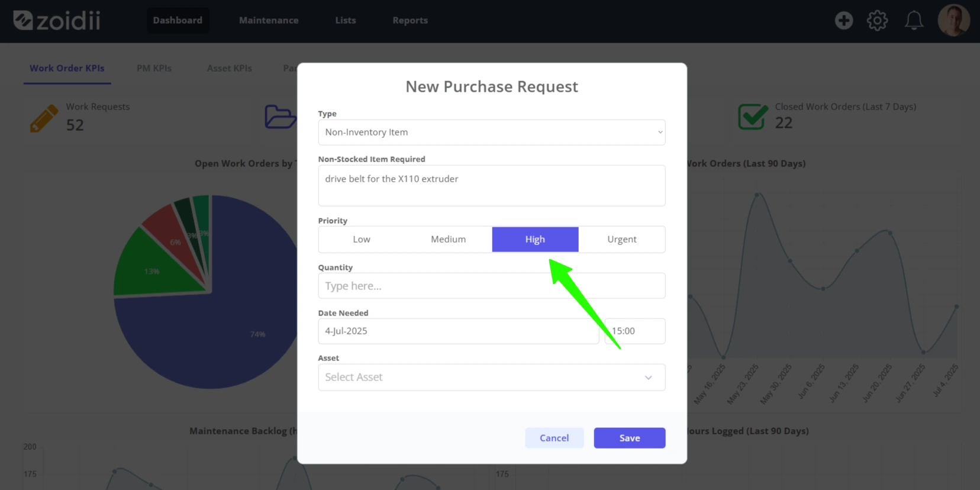Open the settings gear icon
This screenshot has width=980, height=490.
point(877,20)
